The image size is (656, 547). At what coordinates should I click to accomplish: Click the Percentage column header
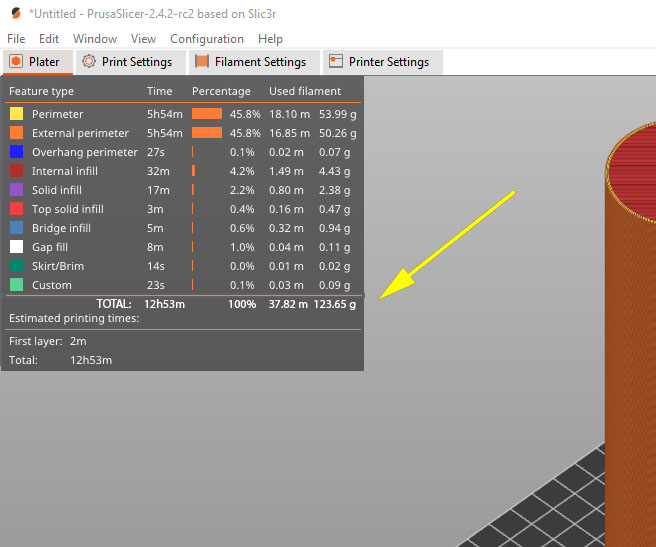pos(221,91)
